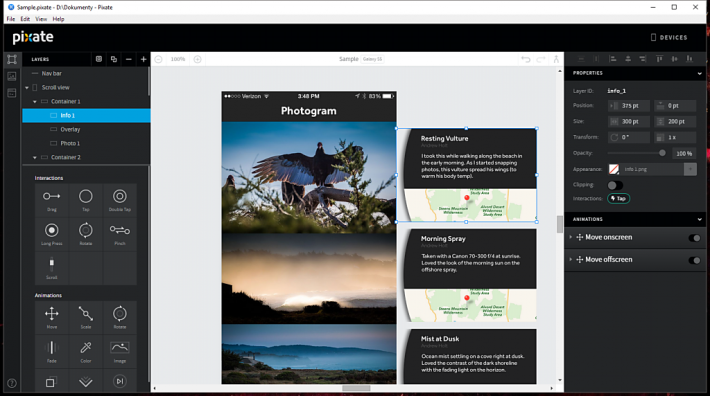The height and width of the screenshot is (396, 710).
Task: Click the Tap interaction tag
Action: 619,199
